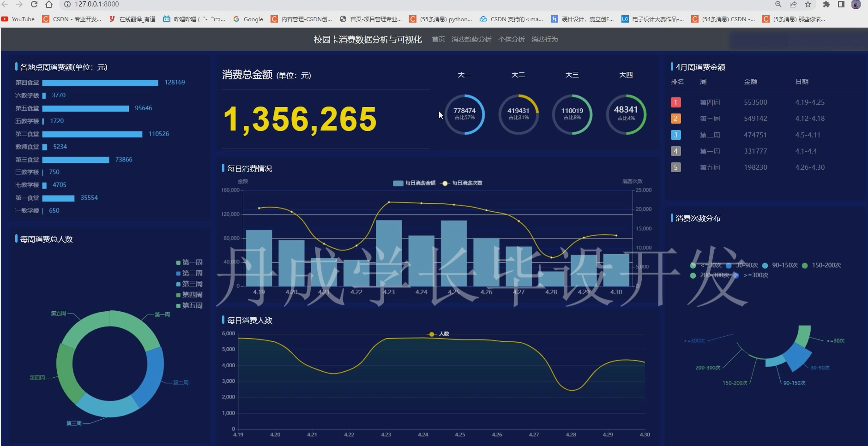Open the YouTube bookmark

(18, 19)
